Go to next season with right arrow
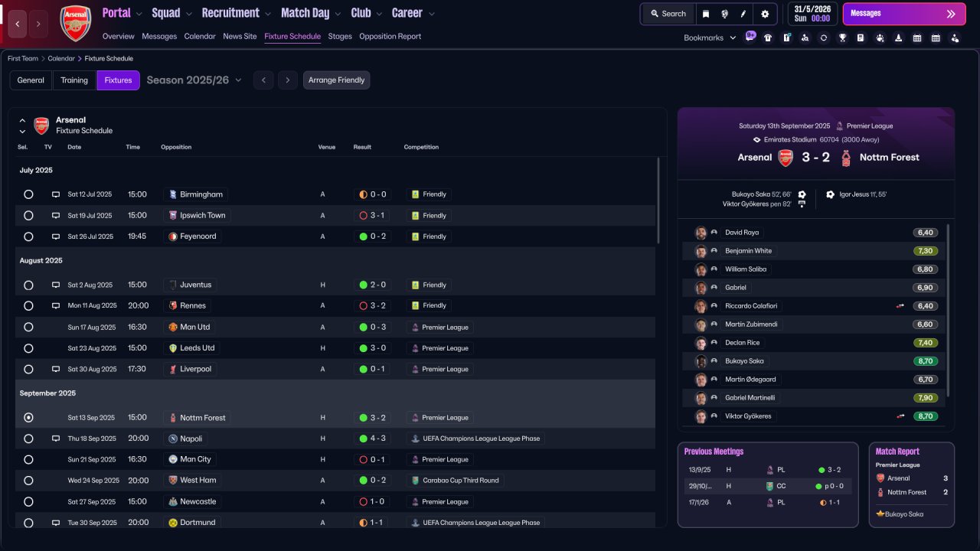This screenshot has height=551, width=980. tap(288, 80)
